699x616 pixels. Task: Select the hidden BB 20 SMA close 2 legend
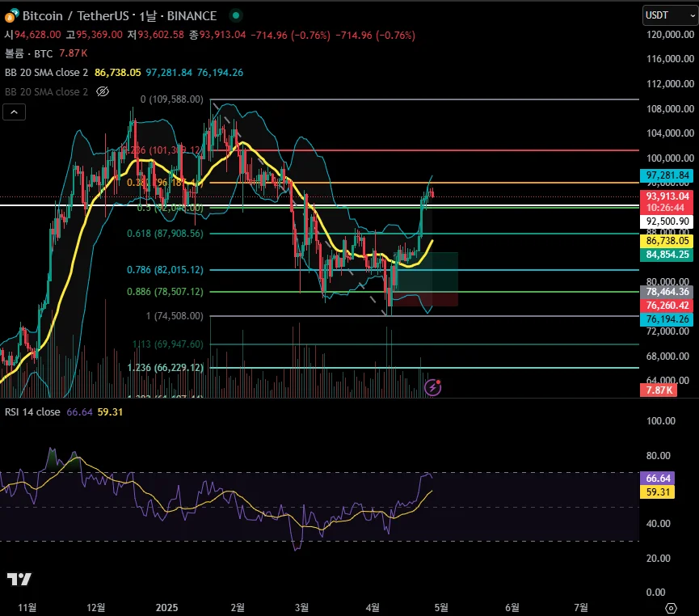[x=46, y=91]
